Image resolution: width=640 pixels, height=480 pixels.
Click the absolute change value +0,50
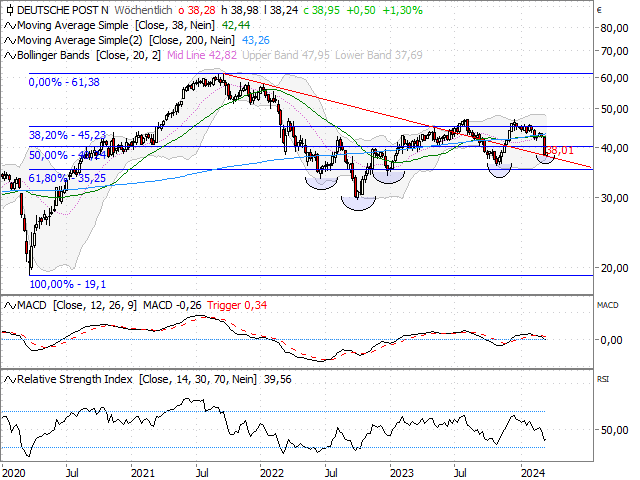point(361,10)
